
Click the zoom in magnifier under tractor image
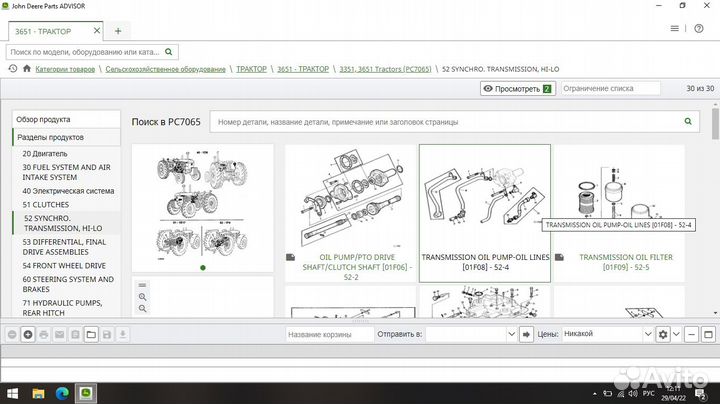[143, 297]
